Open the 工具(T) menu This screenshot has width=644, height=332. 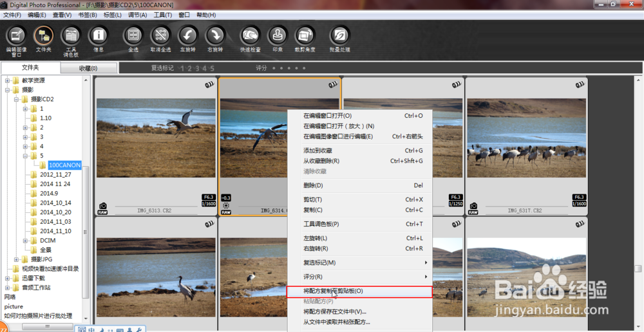pyautogui.click(x=163, y=15)
